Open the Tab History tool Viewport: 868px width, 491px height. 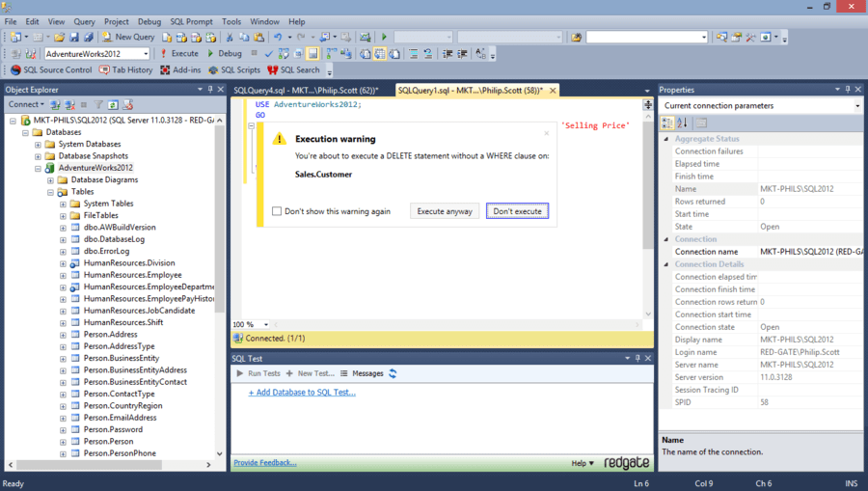pyautogui.click(x=125, y=70)
